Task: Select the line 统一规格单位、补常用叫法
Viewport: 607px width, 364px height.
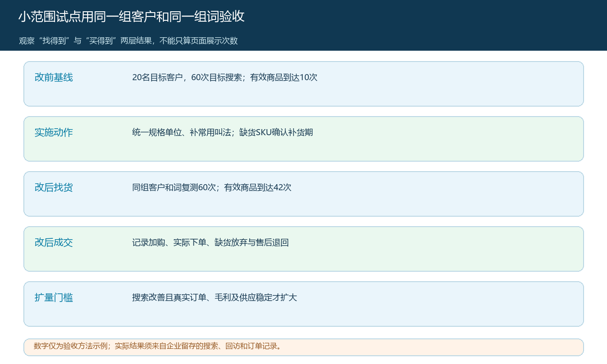Action: pyautogui.click(x=182, y=133)
